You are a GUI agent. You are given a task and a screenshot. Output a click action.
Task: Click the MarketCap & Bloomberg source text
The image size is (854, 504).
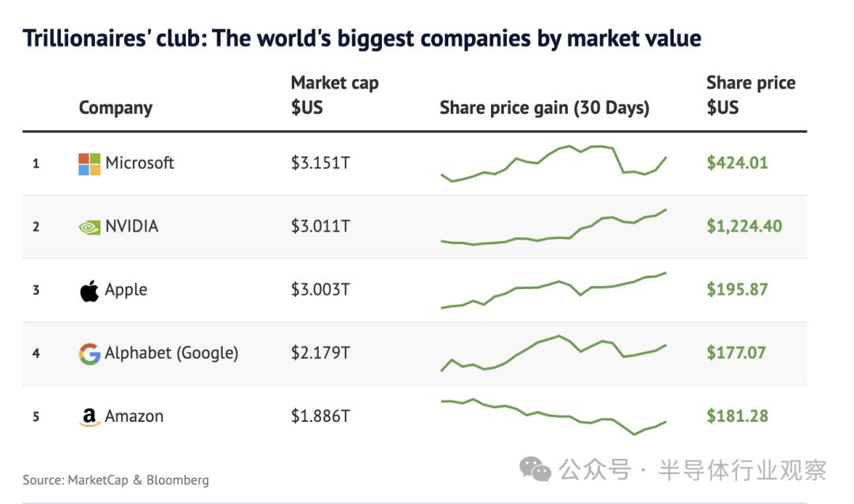coord(116,480)
